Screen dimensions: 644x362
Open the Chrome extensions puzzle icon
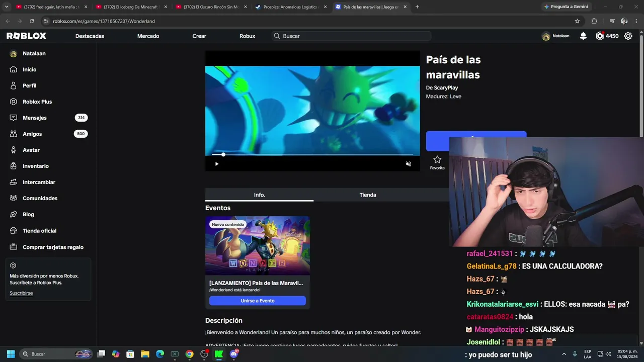pos(594,21)
